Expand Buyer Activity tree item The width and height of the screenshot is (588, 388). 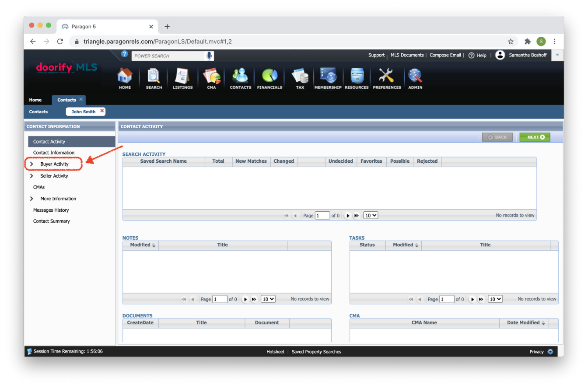pos(31,164)
